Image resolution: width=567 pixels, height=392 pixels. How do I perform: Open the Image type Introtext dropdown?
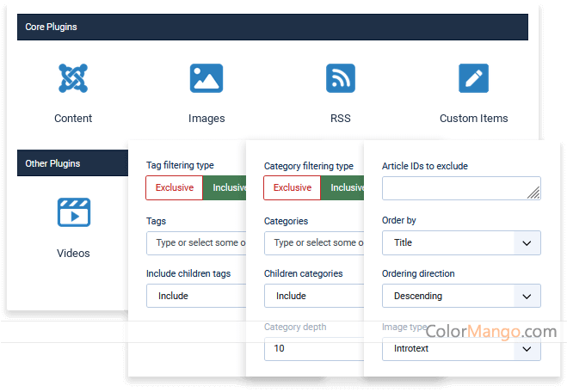461,349
